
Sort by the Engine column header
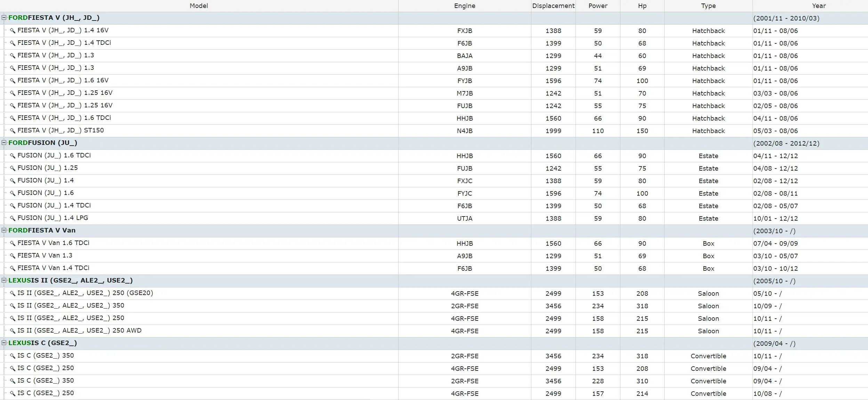click(x=465, y=6)
